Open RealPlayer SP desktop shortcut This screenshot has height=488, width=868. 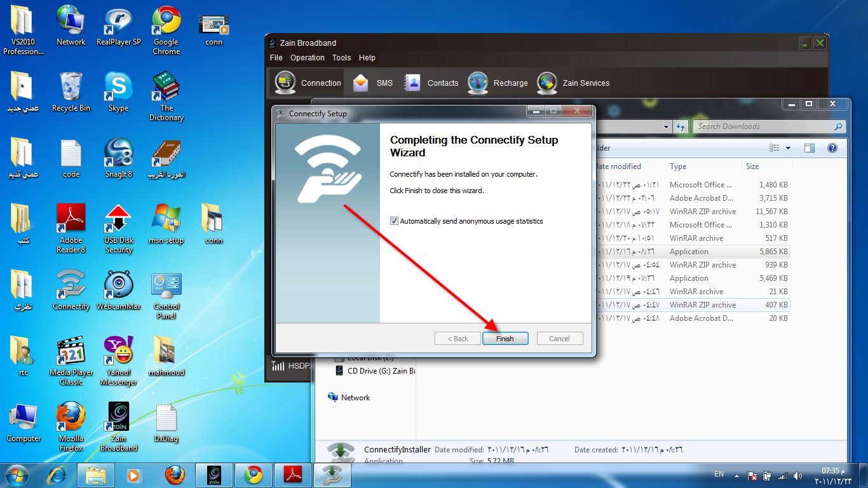coord(118,26)
